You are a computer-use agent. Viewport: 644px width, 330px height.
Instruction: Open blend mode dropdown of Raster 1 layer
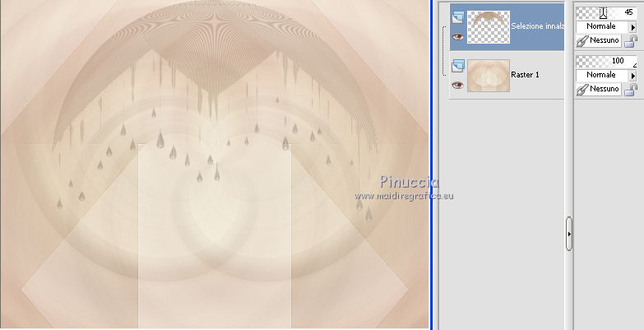point(633,76)
